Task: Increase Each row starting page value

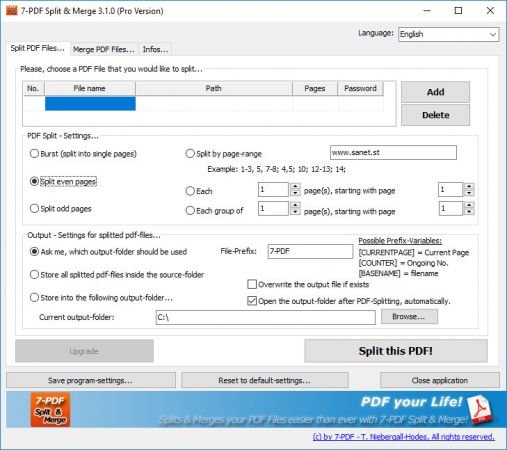Action: [469, 186]
